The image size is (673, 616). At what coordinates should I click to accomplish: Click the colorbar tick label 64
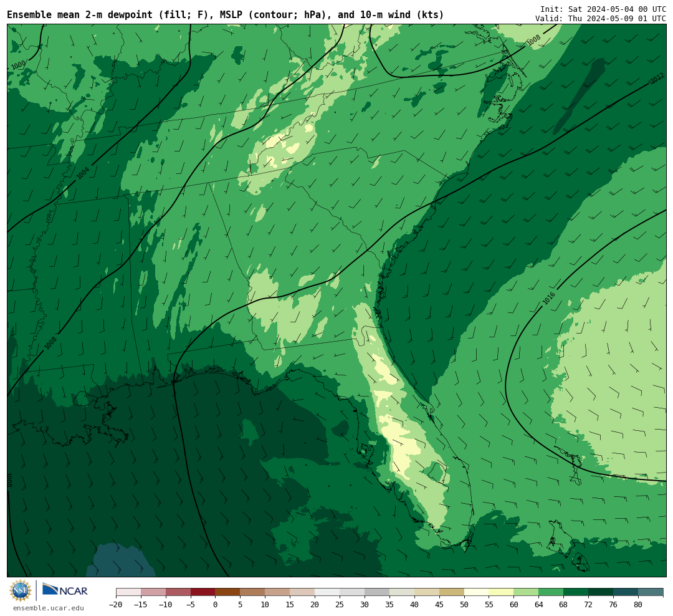538,605
